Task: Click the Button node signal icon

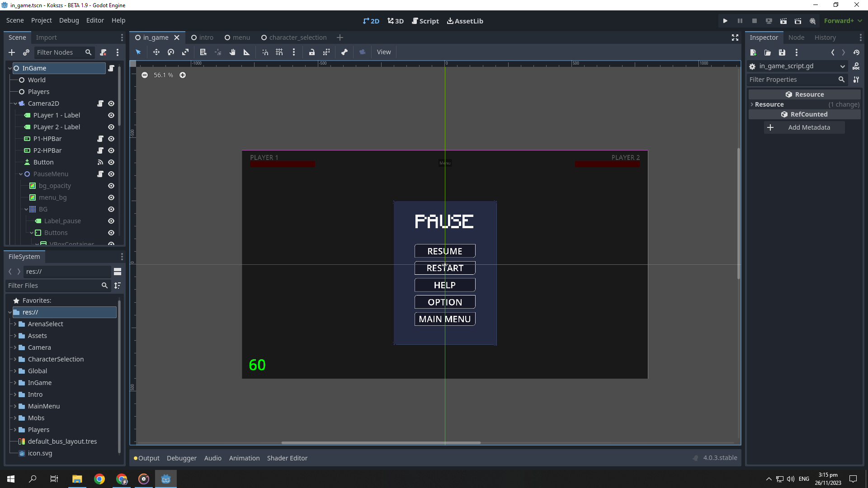Action: (100, 162)
